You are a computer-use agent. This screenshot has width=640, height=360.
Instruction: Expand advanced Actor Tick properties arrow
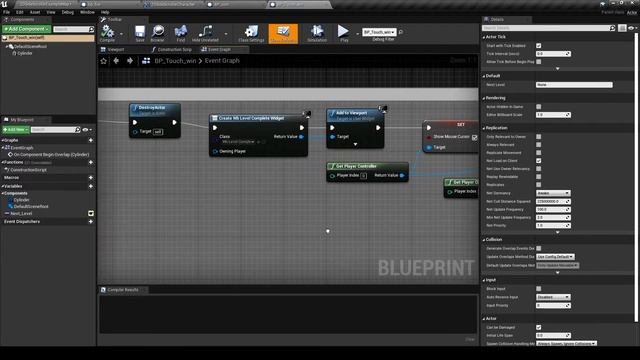[558, 69]
